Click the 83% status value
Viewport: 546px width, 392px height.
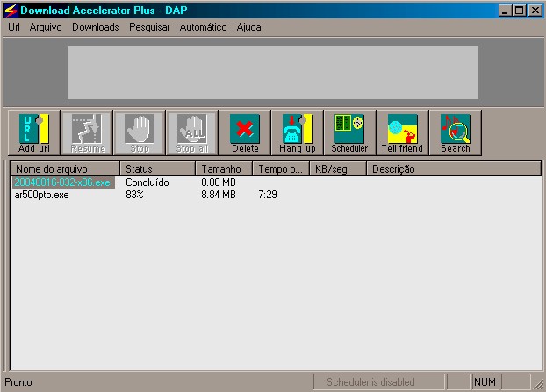pos(134,195)
